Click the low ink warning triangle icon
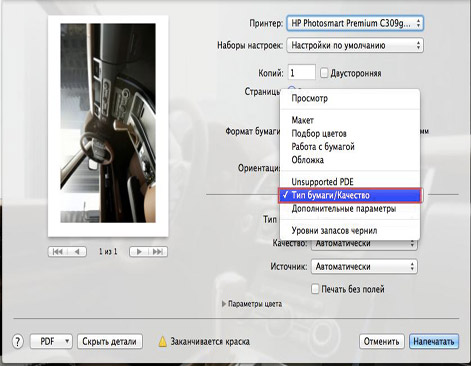This screenshot has height=366, width=471. tap(162, 341)
